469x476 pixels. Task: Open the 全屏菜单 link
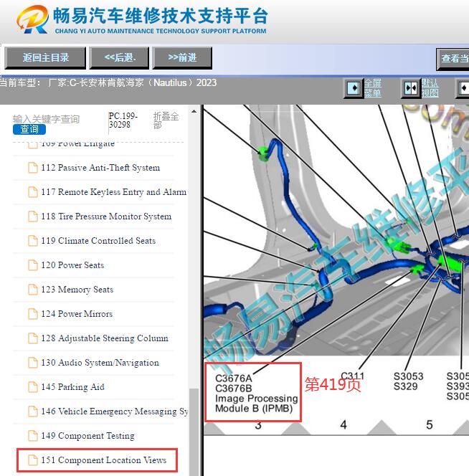(x=373, y=88)
